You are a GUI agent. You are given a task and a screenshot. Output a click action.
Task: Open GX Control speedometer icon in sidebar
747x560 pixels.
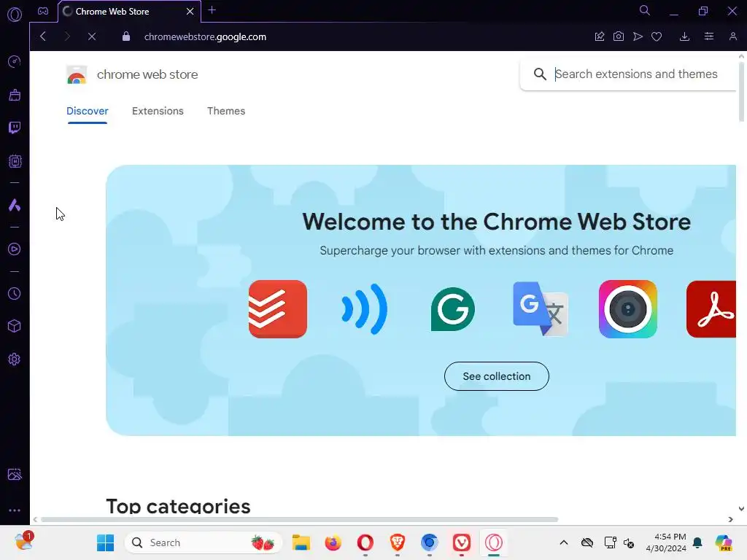15,61
